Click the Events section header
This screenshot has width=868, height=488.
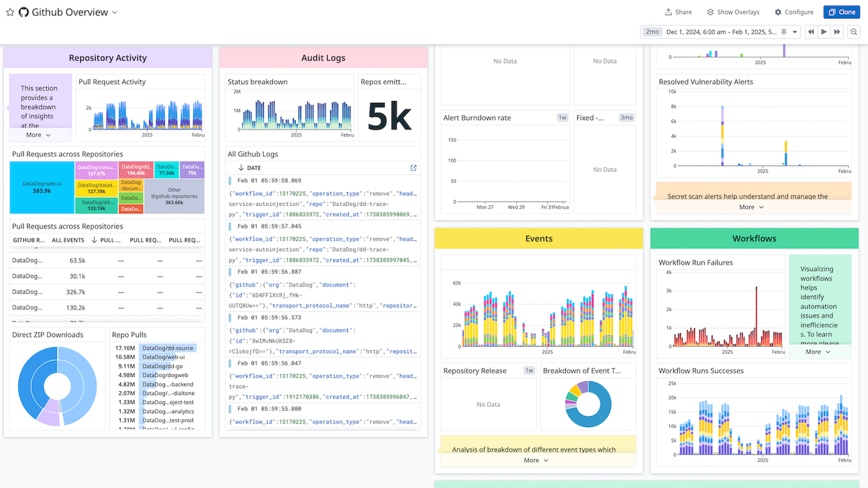point(539,239)
